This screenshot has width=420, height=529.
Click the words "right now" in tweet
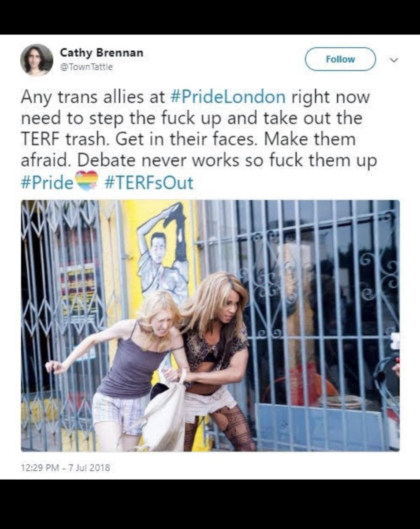coord(330,97)
